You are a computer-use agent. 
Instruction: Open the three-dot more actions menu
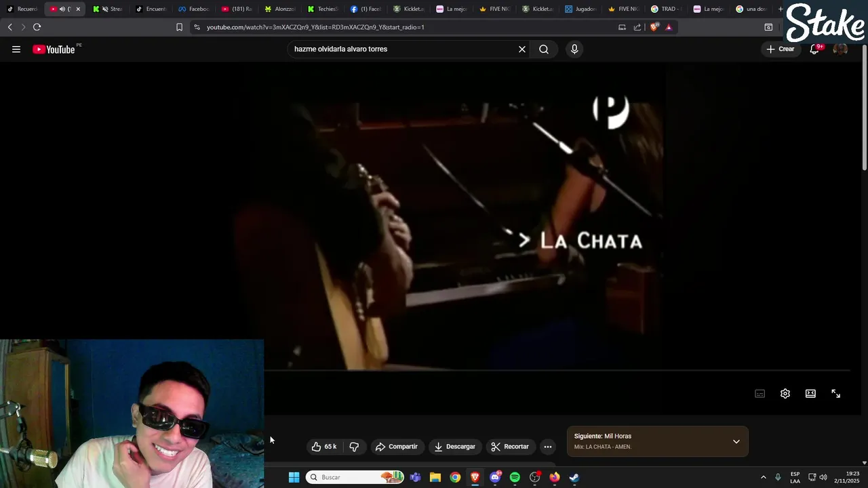[x=548, y=447]
